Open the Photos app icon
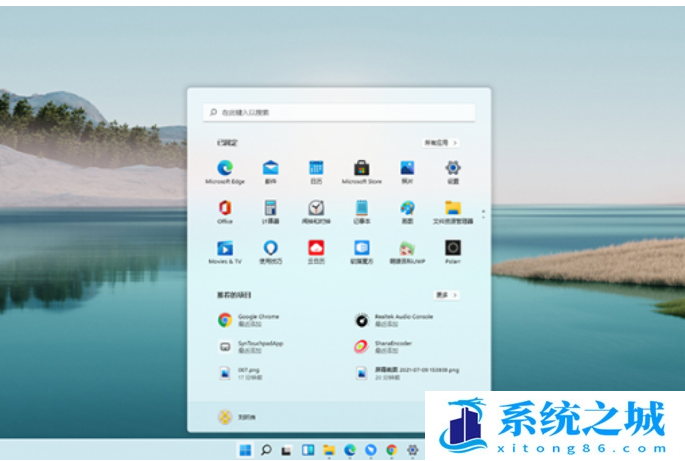This screenshot has width=685, height=461. (x=407, y=168)
